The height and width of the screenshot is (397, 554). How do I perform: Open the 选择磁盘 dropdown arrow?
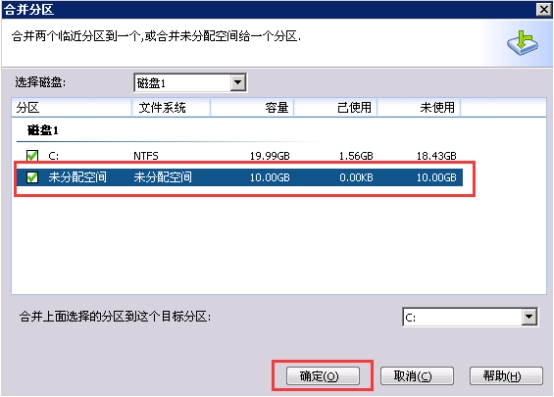point(238,83)
